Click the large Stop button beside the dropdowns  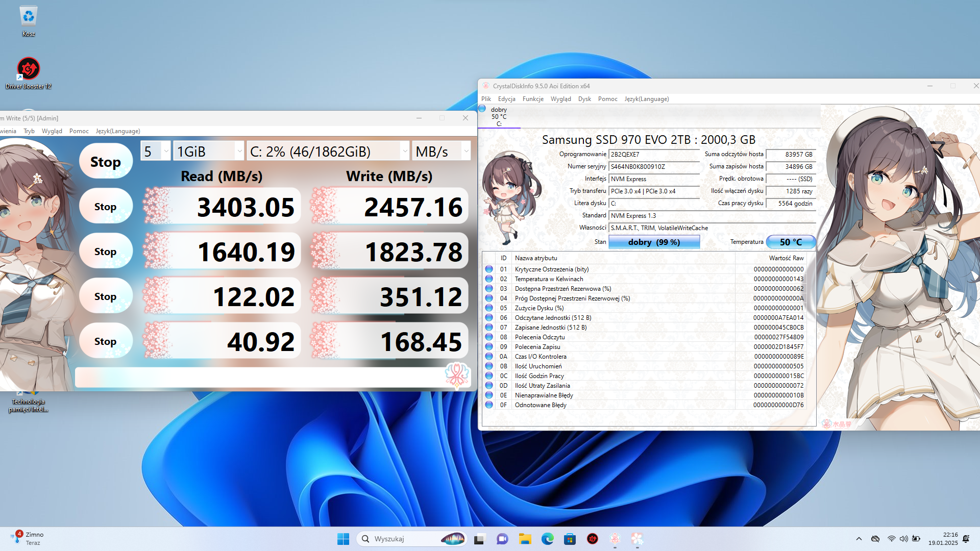(106, 161)
